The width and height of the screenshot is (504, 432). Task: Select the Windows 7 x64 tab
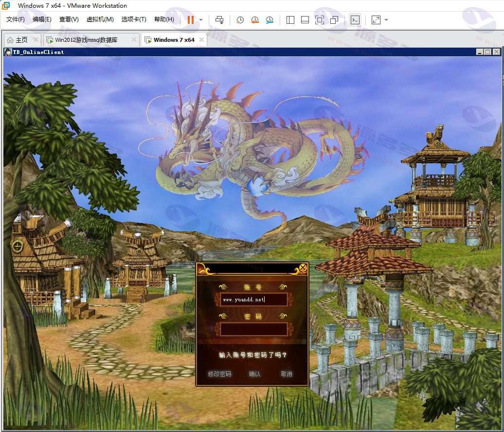pos(174,40)
